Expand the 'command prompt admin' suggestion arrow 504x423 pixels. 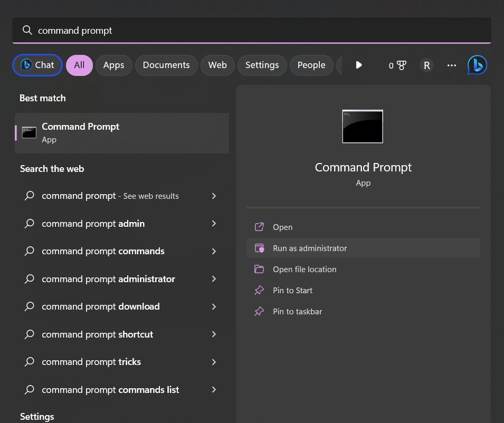click(x=214, y=224)
